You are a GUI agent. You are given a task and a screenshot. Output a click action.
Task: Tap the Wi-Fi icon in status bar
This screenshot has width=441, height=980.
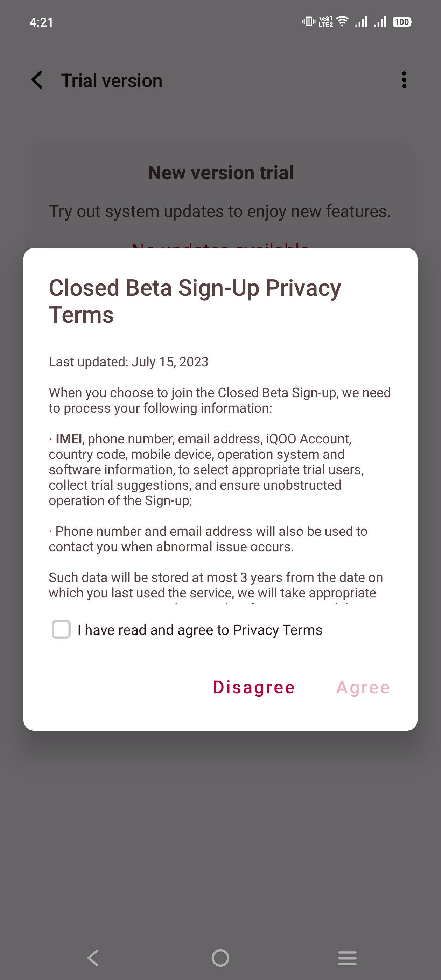click(343, 22)
